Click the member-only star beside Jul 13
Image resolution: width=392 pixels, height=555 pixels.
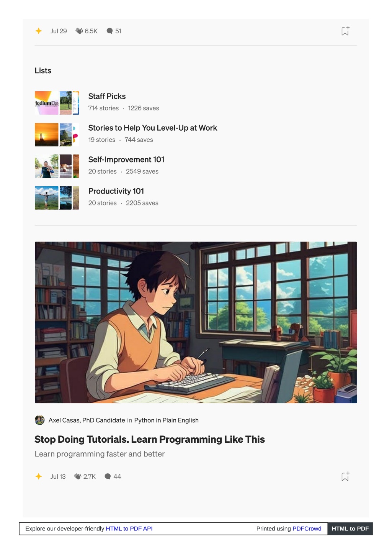39,476
